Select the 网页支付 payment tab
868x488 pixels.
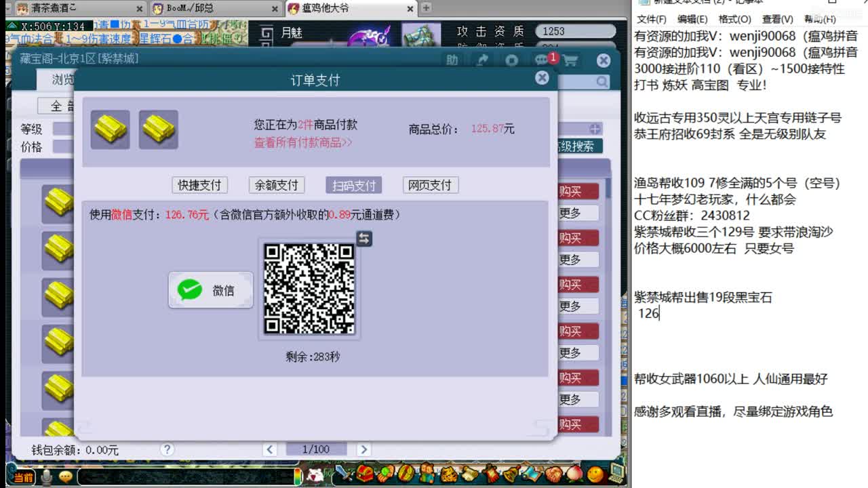pyautogui.click(x=430, y=185)
